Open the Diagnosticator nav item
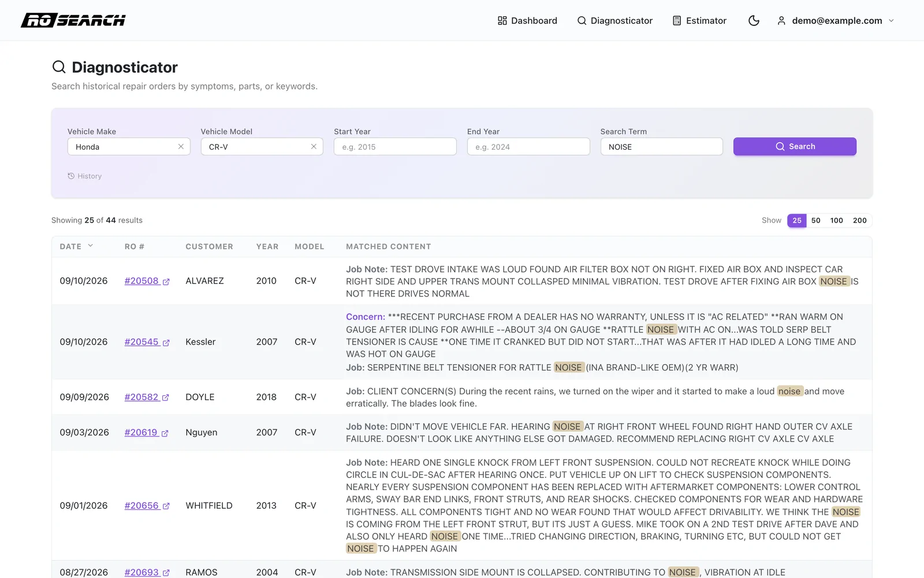The image size is (924, 578). (614, 21)
